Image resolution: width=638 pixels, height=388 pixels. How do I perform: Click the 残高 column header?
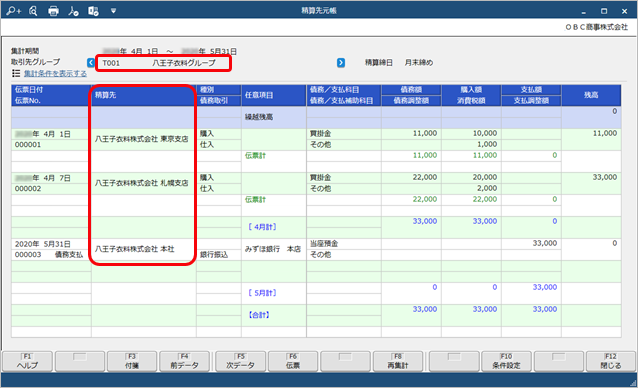pyautogui.click(x=591, y=95)
